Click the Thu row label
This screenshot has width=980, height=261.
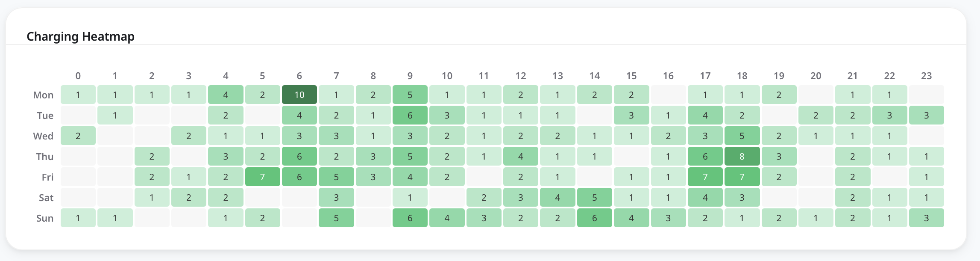44,156
